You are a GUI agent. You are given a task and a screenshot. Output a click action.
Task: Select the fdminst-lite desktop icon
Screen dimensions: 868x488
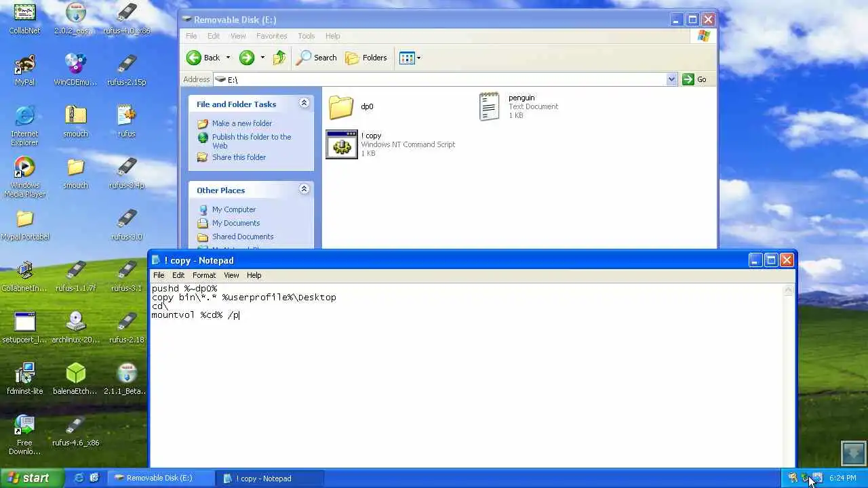pos(25,379)
